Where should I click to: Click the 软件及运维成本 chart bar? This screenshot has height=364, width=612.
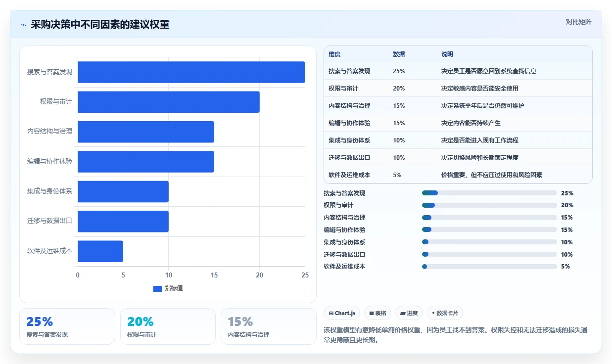click(100, 251)
